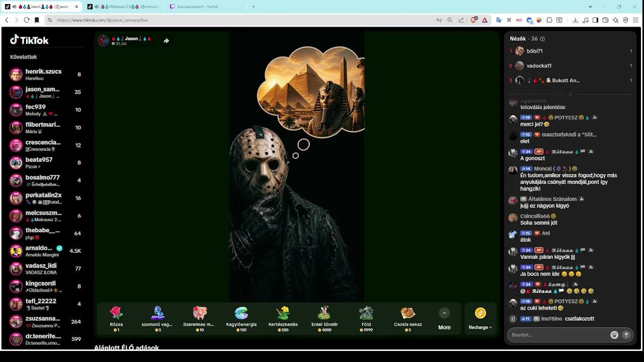
Task: Click the page translate icon
Action: 499,20
